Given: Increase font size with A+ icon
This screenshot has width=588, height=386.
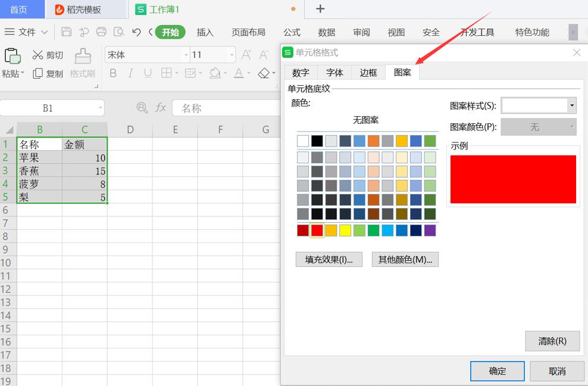Looking at the screenshot, I should point(246,55).
